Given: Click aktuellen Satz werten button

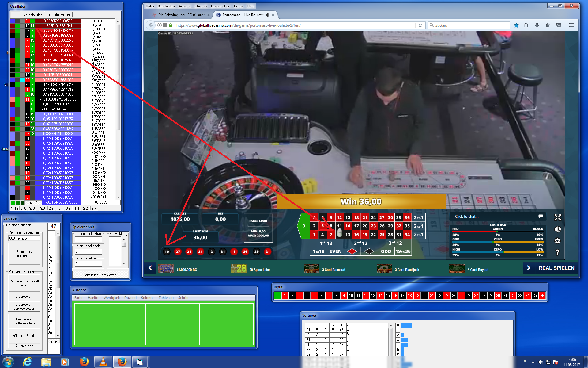Looking at the screenshot, I should click(x=101, y=275).
